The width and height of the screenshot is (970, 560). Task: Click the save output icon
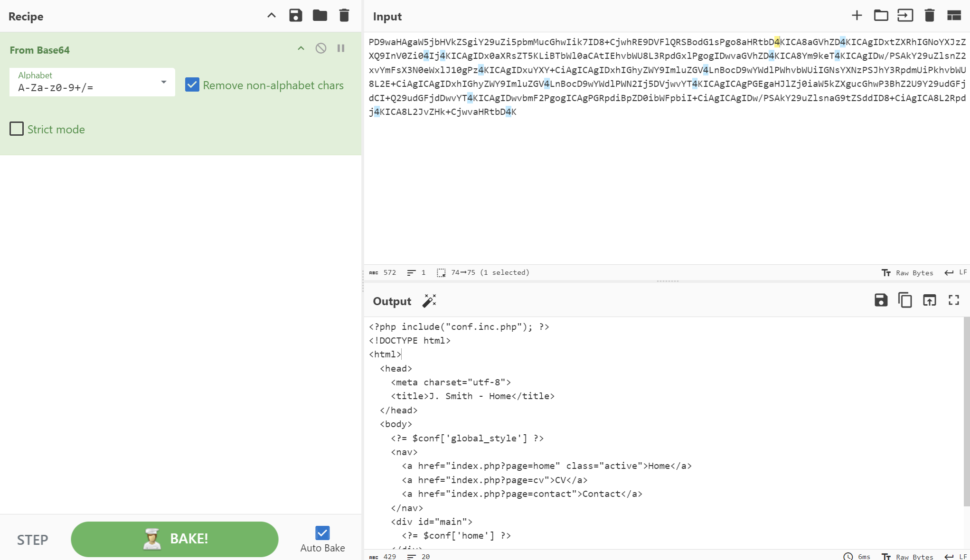881,301
